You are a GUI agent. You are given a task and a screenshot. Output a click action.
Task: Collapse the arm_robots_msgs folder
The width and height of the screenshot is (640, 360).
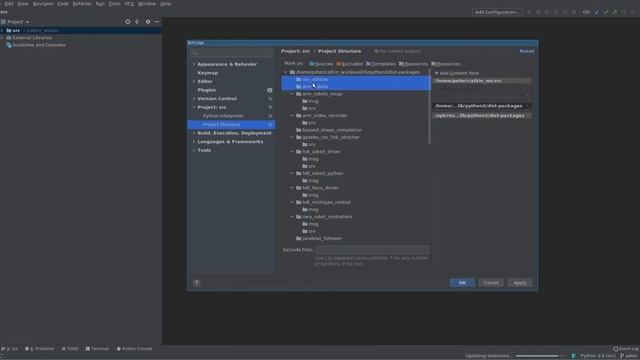292,94
